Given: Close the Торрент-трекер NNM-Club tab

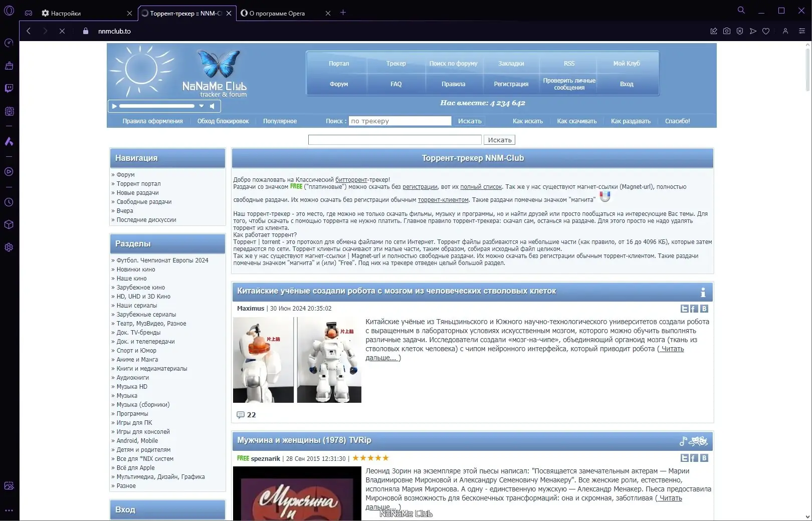Looking at the screenshot, I should click(229, 14).
